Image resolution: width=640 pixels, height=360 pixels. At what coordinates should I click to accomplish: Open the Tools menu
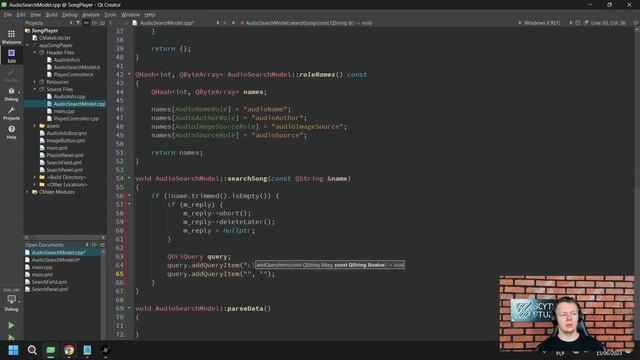click(x=110, y=14)
